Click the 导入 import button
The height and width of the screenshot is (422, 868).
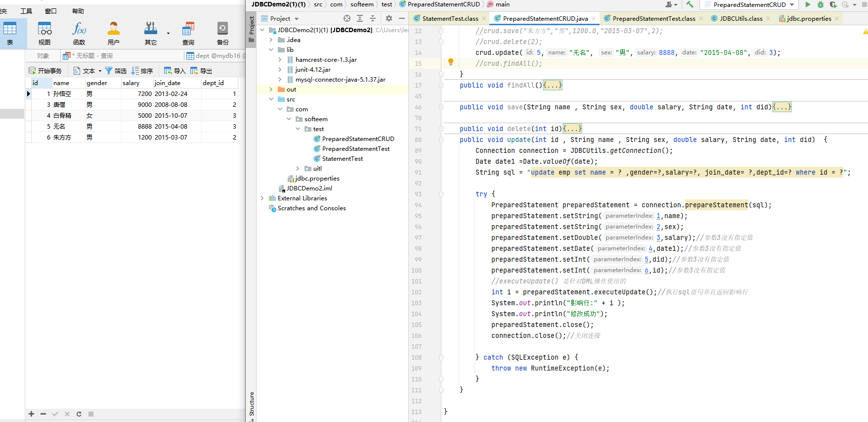pos(175,71)
